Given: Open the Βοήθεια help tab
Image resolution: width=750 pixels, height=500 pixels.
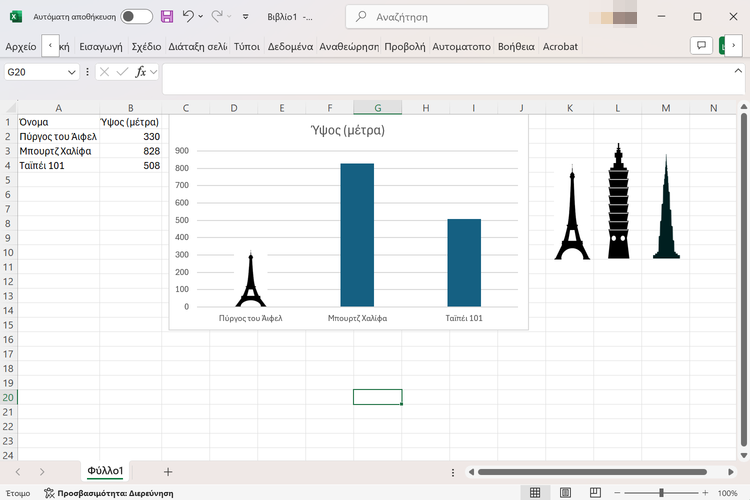Looking at the screenshot, I should pos(516,46).
